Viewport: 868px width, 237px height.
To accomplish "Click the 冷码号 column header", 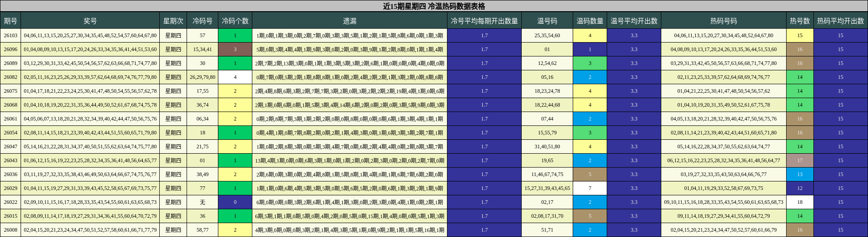I will pos(202,21).
